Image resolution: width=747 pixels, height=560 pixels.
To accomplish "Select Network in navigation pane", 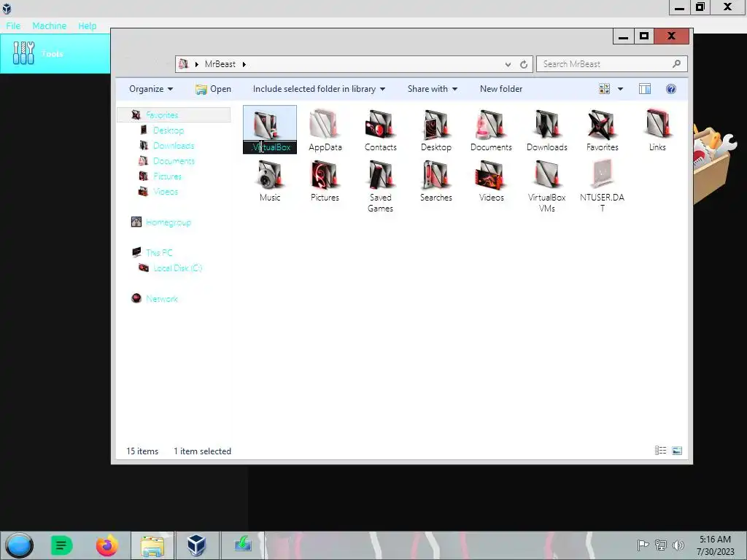I will click(x=161, y=298).
